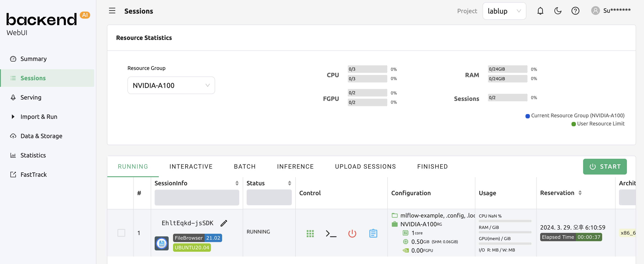Go to Summary in the sidebar
The image size is (644, 264).
click(34, 59)
